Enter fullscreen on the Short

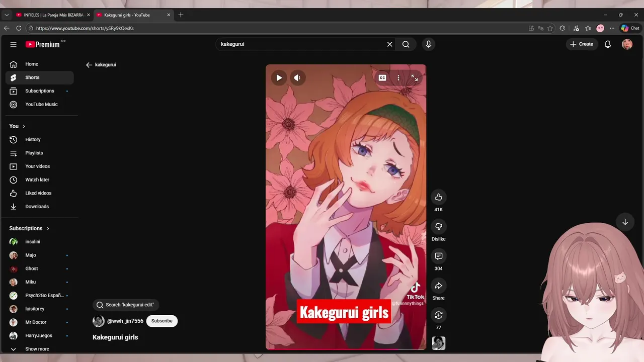pos(415,78)
